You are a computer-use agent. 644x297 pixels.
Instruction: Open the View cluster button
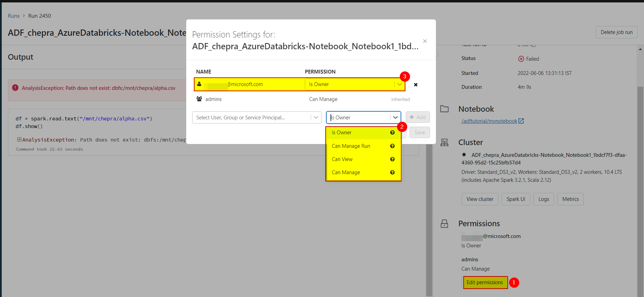(480, 199)
